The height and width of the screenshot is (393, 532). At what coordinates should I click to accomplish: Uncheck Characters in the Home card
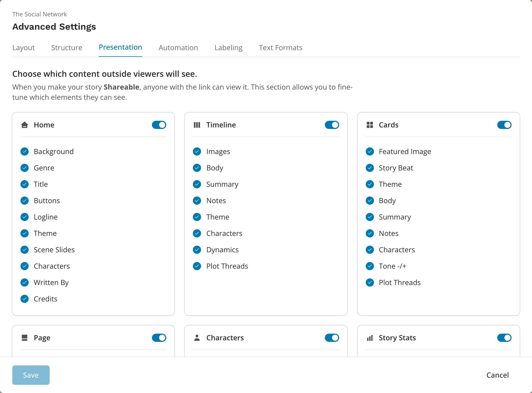click(25, 266)
